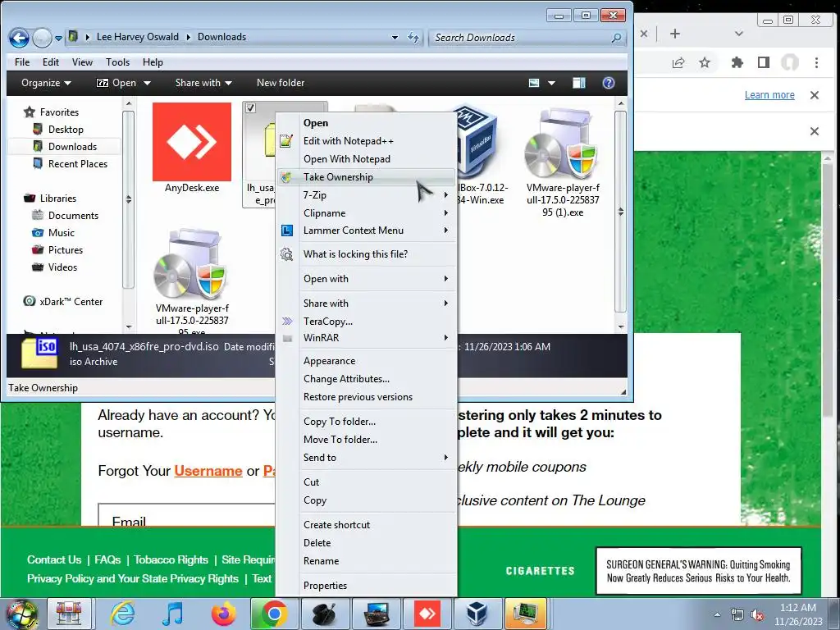
Task: Switch to Chrome via taskbar icon
Action: [x=274, y=614]
